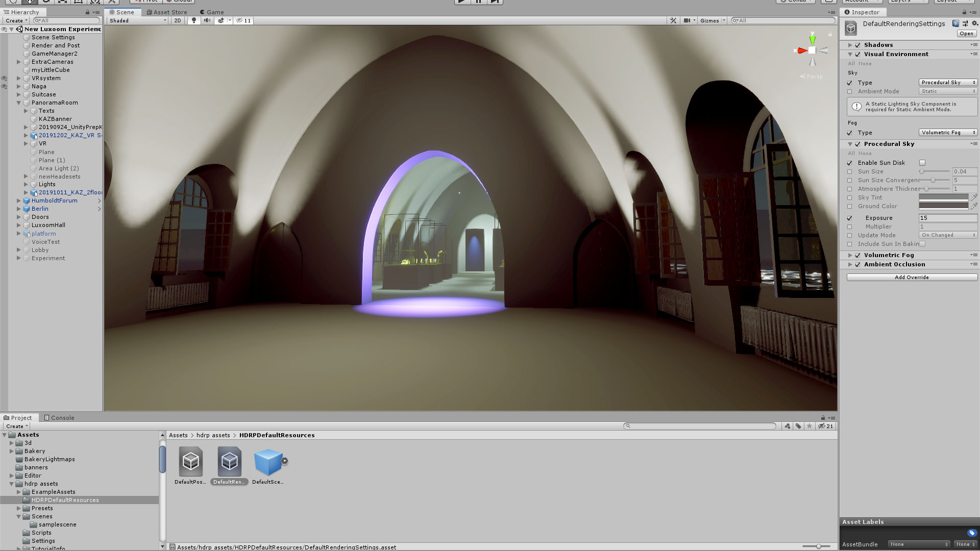The image size is (980, 551).
Task: Click the Add Override button
Action: tap(912, 277)
